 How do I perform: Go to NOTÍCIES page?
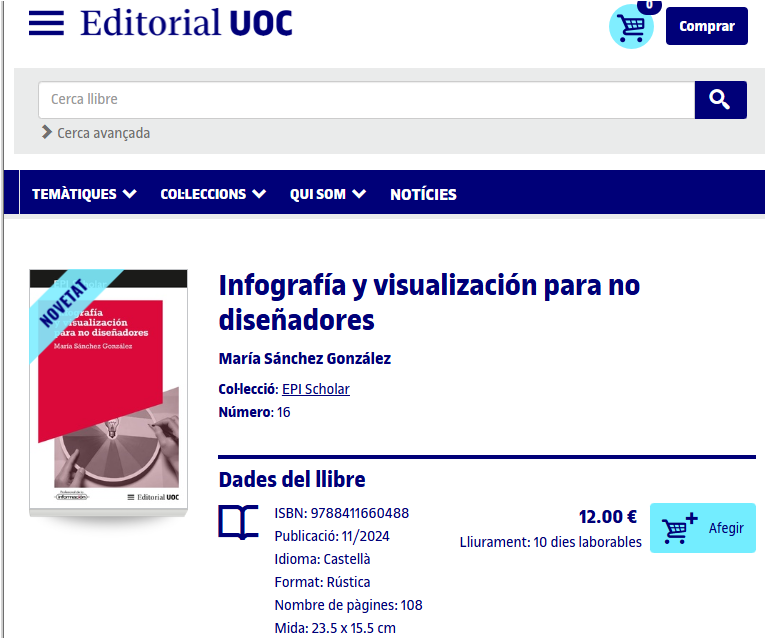pyautogui.click(x=423, y=194)
